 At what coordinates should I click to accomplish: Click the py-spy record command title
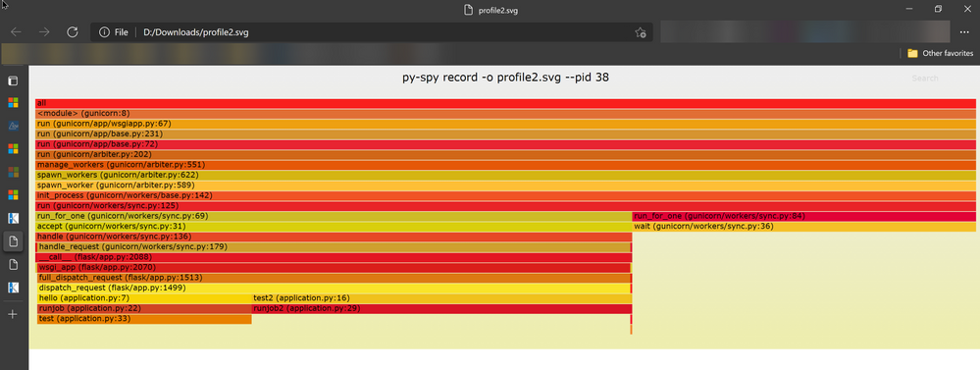pyautogui.click(x=505, y=79)
